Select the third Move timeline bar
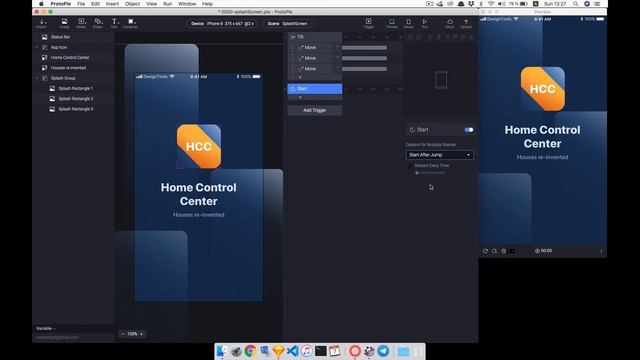The image size is (640, 360). click(364, 69)
